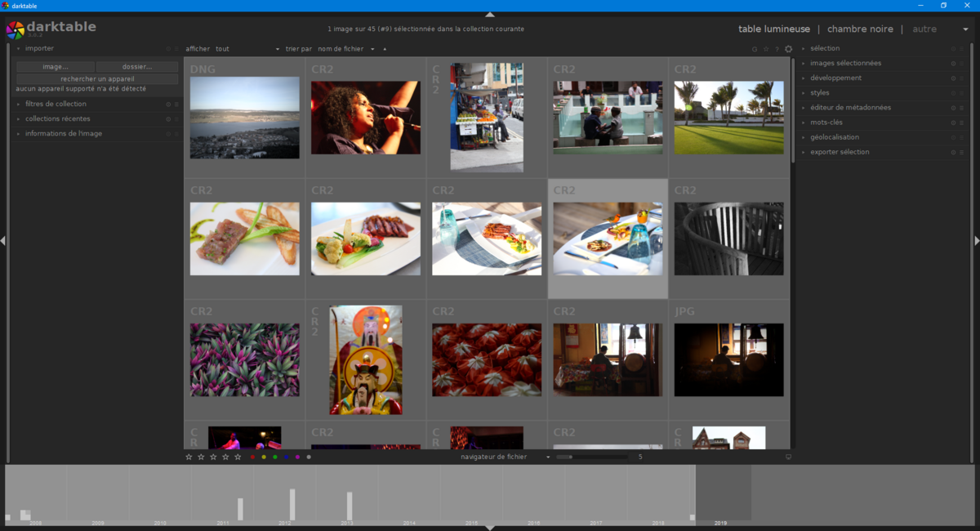
Task: Collapse the importer module
Action: point(18,49)
